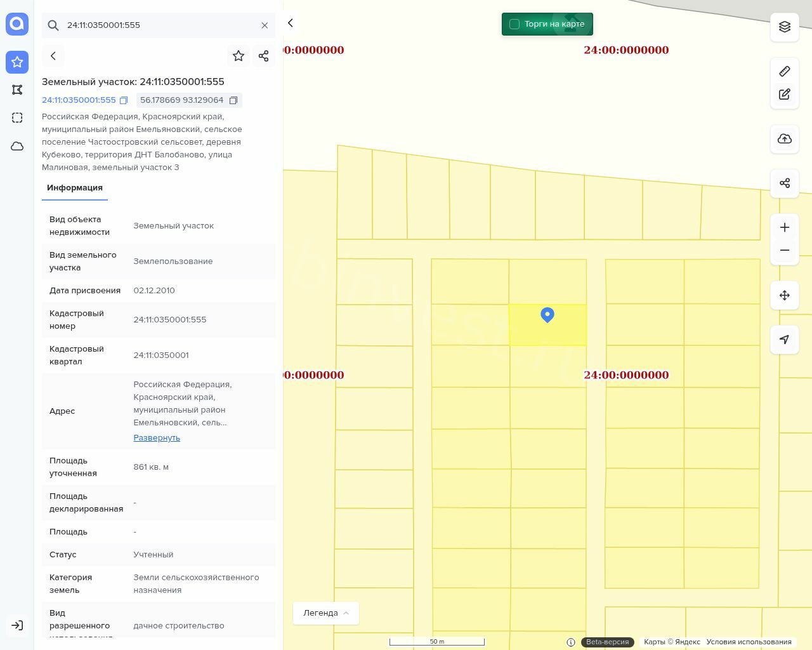This screenshot has height=650, width=812.
Task: Enable the 'Торги на карте' checkbox
Action: [514, 24]
